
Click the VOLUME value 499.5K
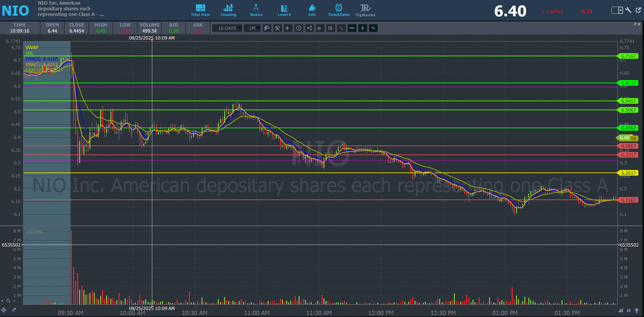[150, 31]
